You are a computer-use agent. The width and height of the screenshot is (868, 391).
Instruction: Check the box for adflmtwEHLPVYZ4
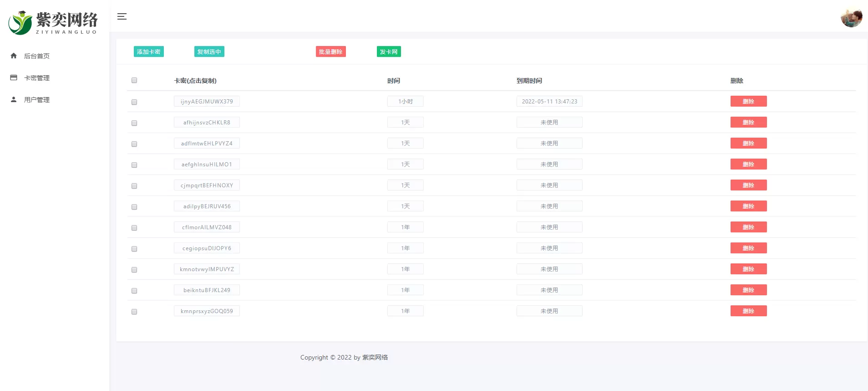(x=134, y=144)
